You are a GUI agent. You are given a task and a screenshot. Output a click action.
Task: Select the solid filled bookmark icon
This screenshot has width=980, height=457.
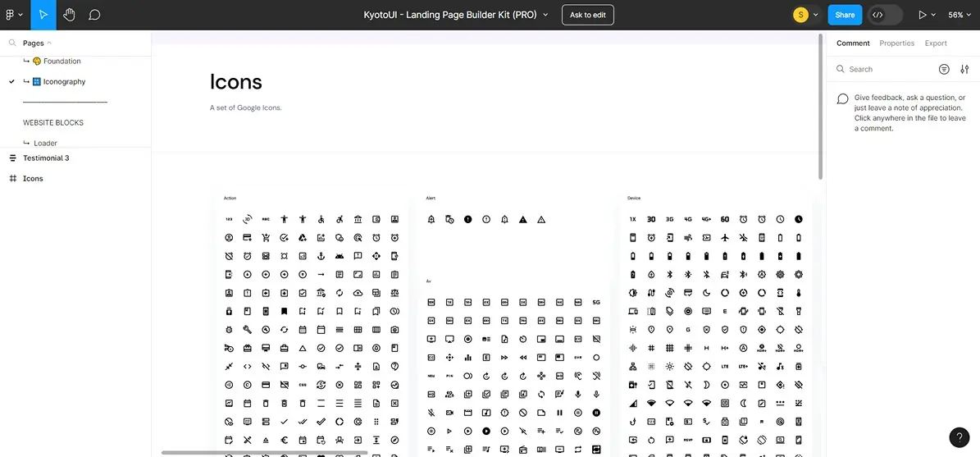point(285,311)
